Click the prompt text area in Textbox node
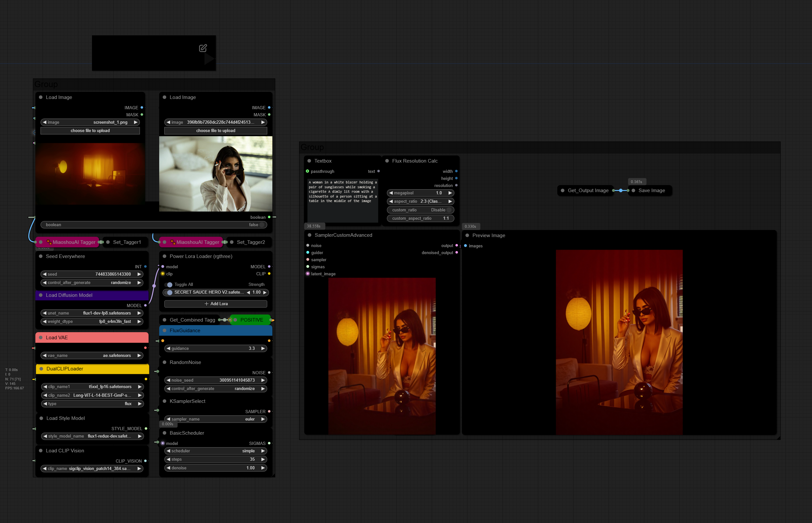The width and height of the screenshot is (812, 523). tap(342, 200)
